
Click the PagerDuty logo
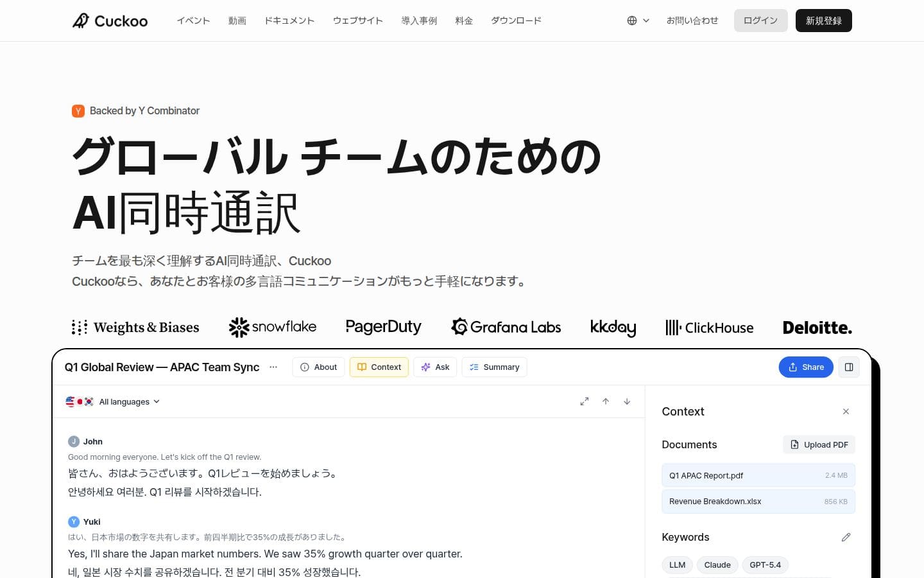click(x=384, y=327)
